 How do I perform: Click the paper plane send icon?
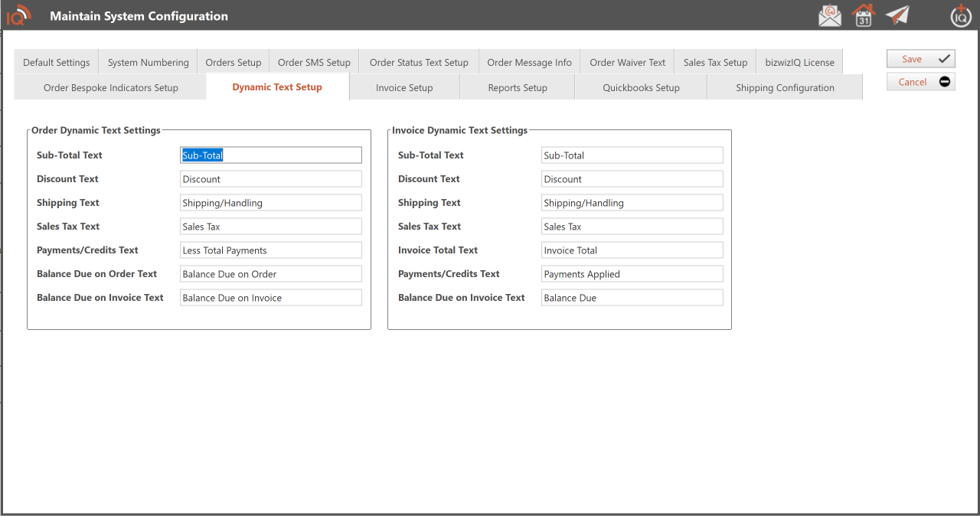click(x=897, y=15)
